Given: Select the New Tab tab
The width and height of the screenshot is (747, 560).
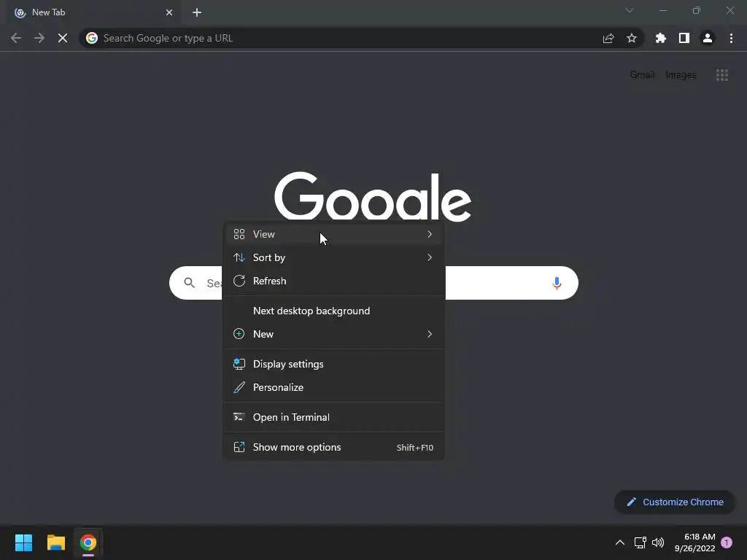Looking at the screenshot, I should 93,12.
